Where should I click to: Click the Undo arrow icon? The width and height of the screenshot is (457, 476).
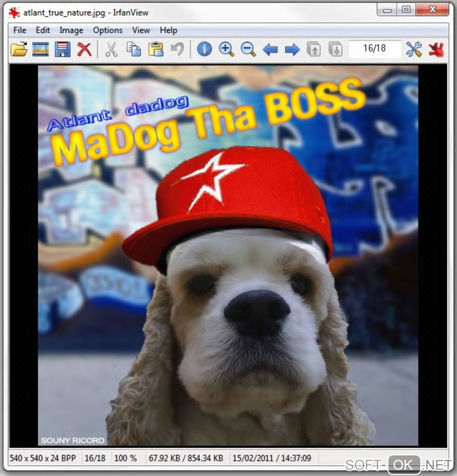tap(177, 49)
